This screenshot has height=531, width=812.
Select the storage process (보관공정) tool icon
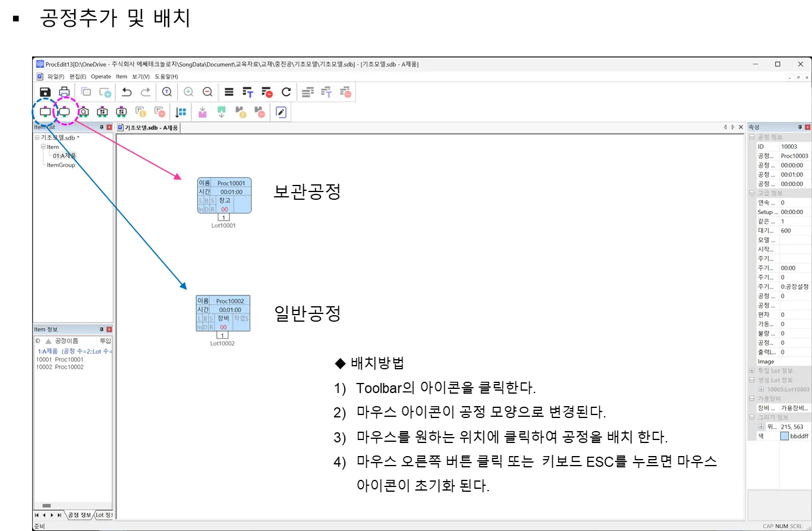64,112
